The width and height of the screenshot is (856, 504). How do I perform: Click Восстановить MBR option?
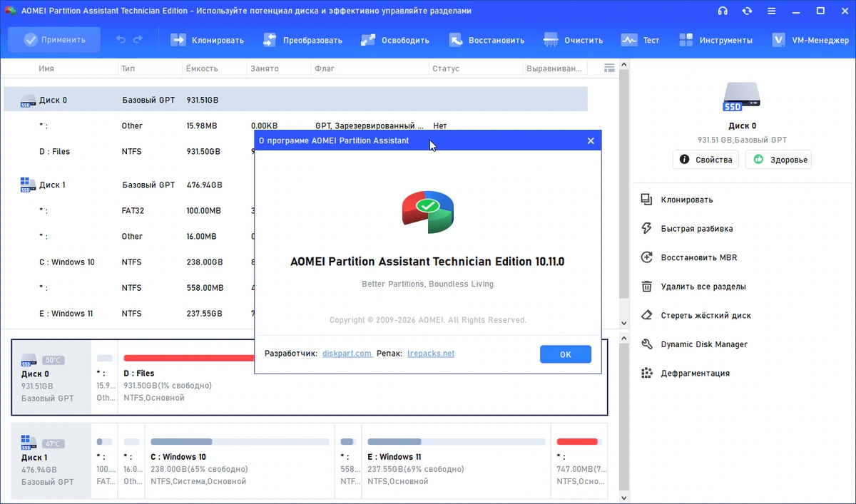point(688,257)
